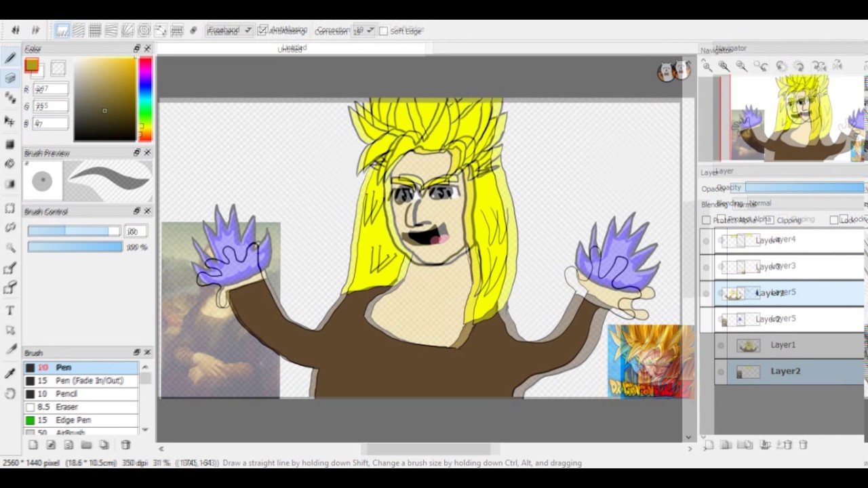
Task: Enable curve snap guide
Action: [x=161, y=30]
